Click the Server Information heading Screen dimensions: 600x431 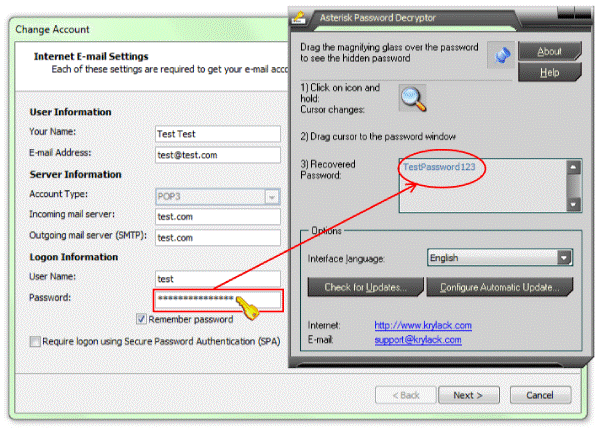(x=75, y=174)
